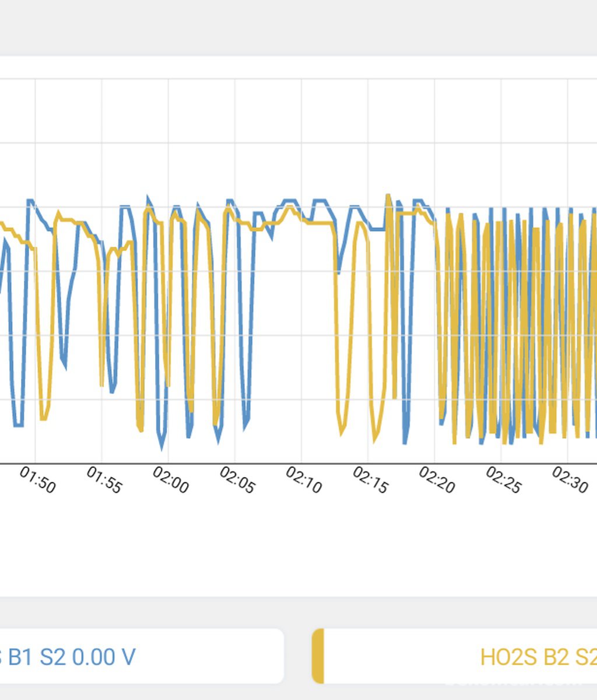
Task: Tap the flat yellow plateau between 02:10 and 02:13
Action: click(319, 223)
